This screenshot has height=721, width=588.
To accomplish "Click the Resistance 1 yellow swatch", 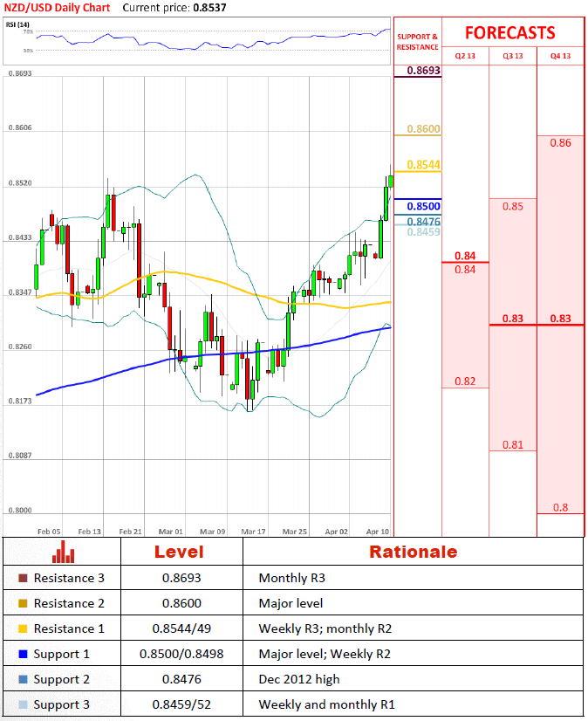I will point(23,628).
